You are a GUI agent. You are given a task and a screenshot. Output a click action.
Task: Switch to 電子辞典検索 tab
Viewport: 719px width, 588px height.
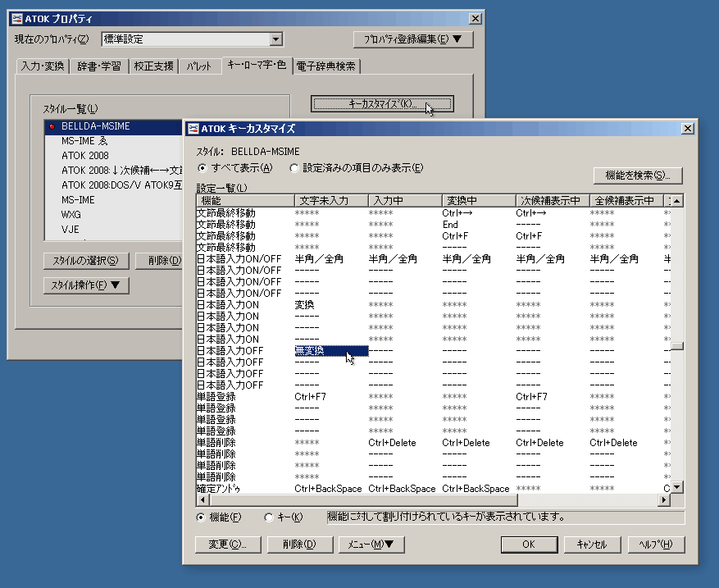pos(325,66)
